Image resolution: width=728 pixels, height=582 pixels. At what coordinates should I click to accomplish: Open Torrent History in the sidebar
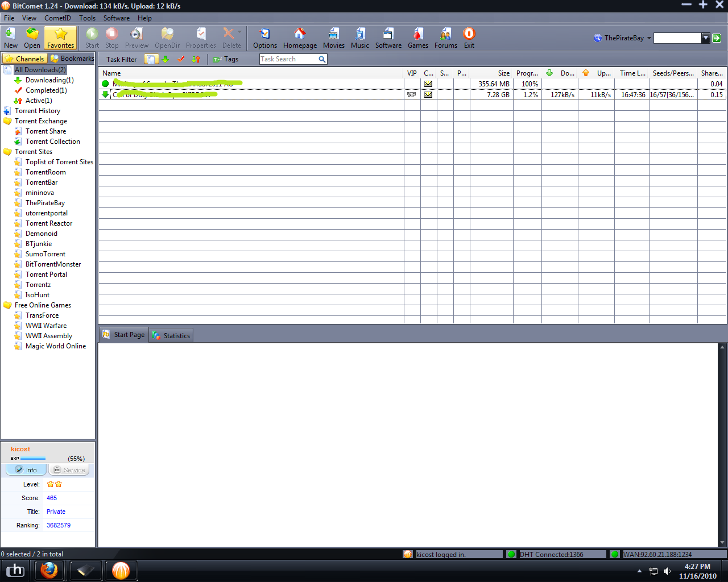(x=38, y=111)
